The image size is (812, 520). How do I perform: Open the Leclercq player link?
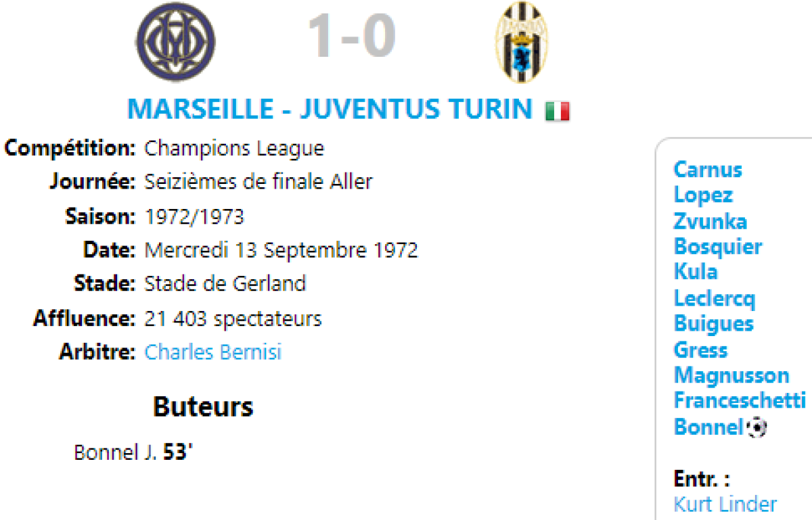(715, 298)
